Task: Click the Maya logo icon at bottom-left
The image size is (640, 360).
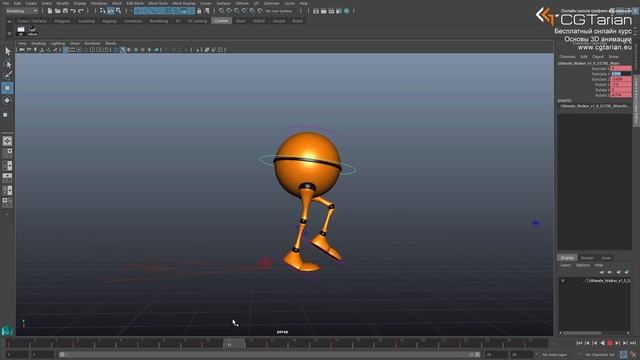Action: click(x=7, y=331)
